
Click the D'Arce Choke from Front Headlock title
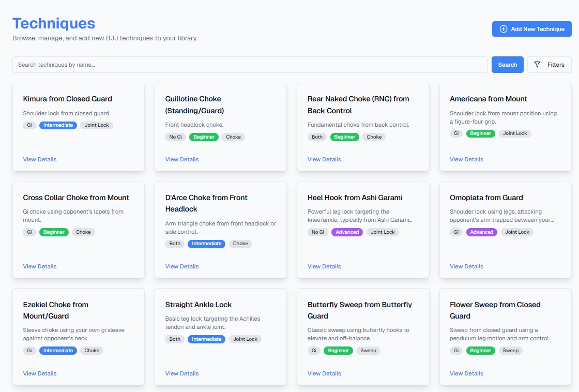point(206,203)
